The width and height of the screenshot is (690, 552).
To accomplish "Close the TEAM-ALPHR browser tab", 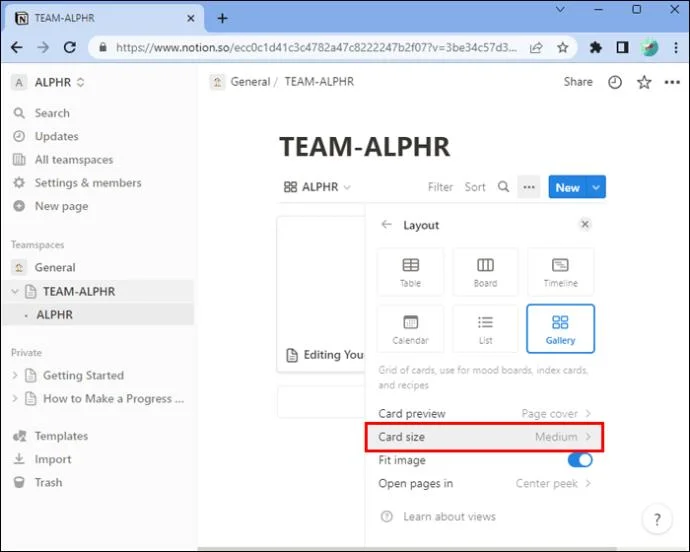I will click(x=191, y=18).
